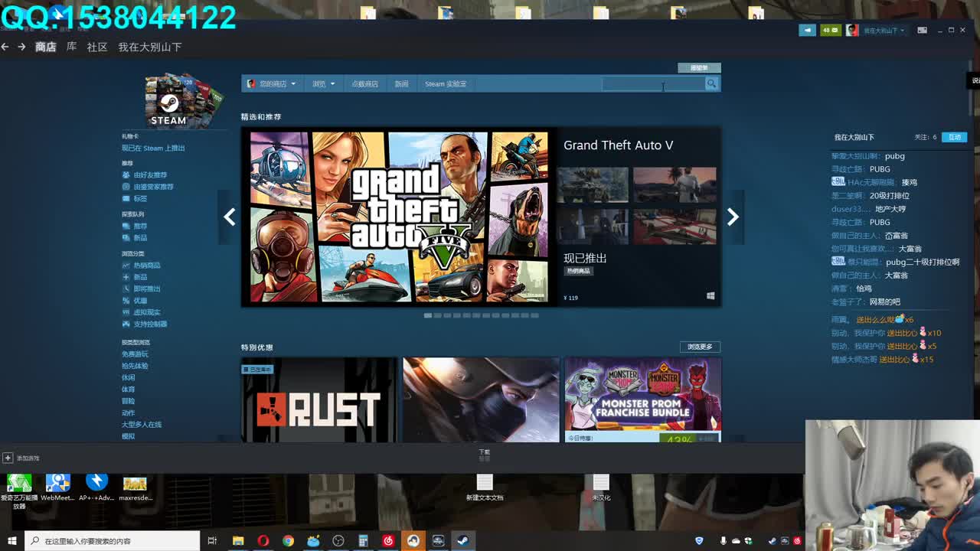Click the microphone icon in system tray
This screenshot has width=980, height=551.
[724, 541]
